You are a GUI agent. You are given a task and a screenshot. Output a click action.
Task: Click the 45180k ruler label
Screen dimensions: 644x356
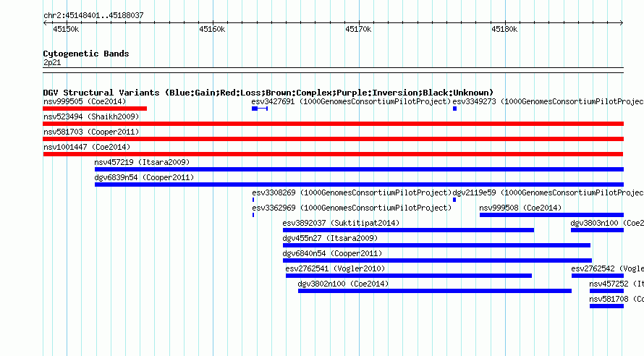pyautogui.click(x=504, y=29)
